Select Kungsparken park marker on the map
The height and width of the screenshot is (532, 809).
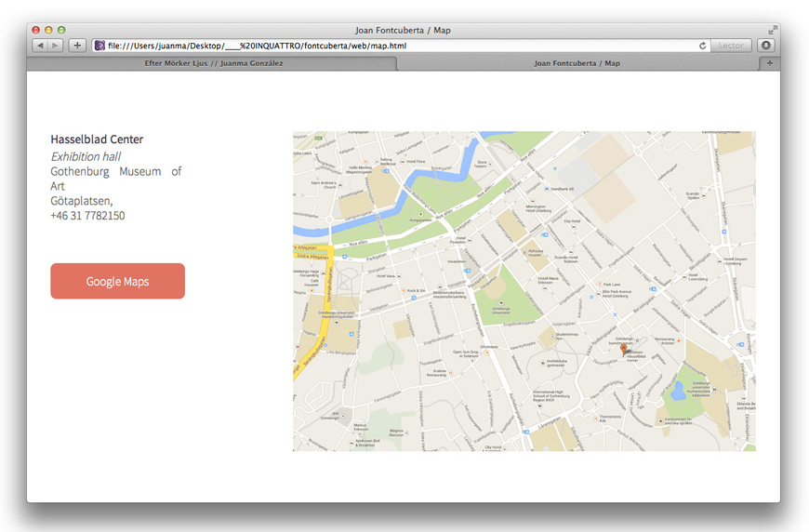pyautogui.click(x=420, y=215)
